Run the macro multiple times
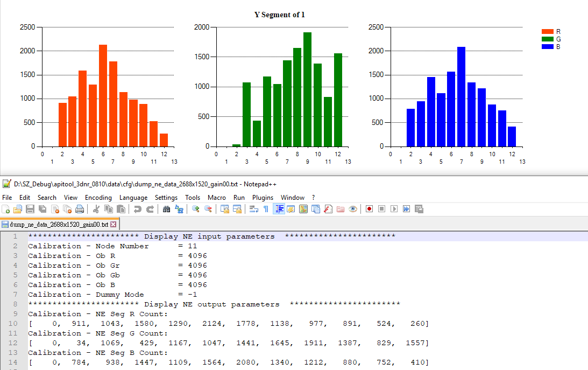Screen dimensions: 588x370 (x=407, y=209)
